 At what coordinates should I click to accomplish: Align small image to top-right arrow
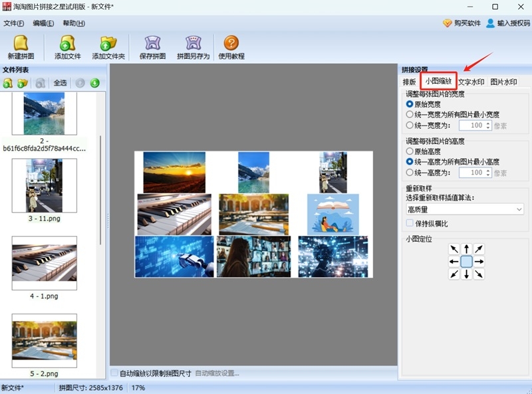tap(479, 249)
